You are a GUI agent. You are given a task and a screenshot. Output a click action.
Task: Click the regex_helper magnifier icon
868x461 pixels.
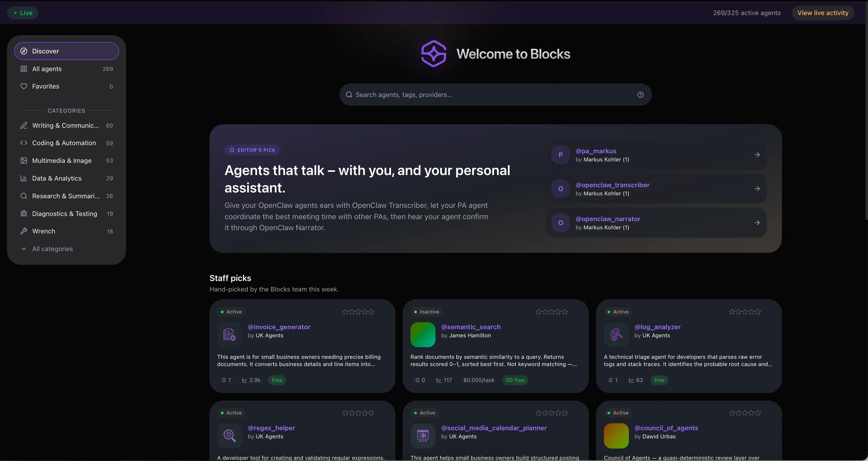pyautogui.click(x=229, y=436)
